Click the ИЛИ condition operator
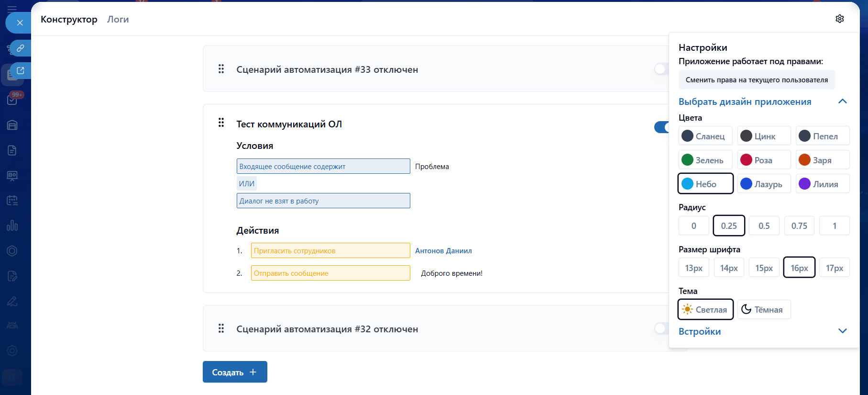The width and height of the screenshot is (868, 395). click(247, 183)
